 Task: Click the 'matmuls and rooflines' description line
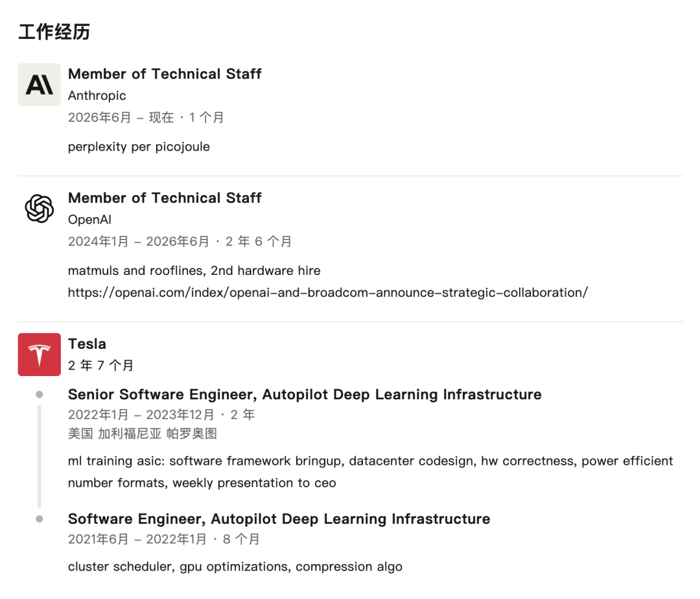coord(194,270)
